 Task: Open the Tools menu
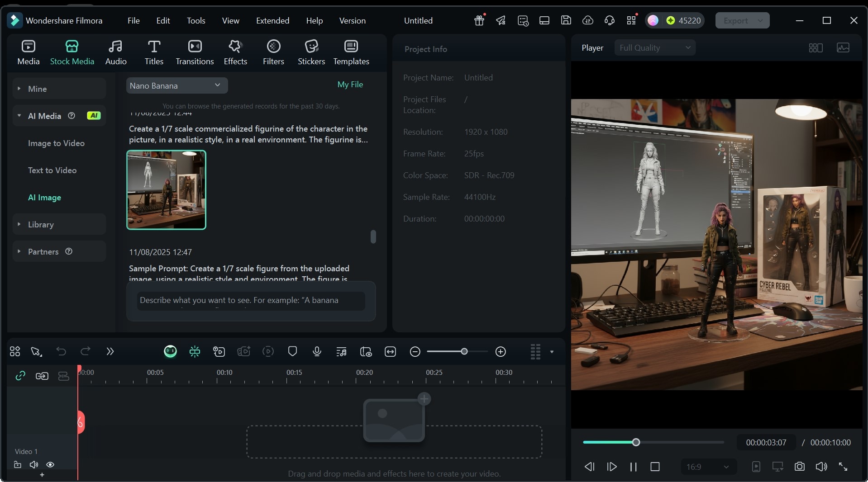[x=196, y=20]
